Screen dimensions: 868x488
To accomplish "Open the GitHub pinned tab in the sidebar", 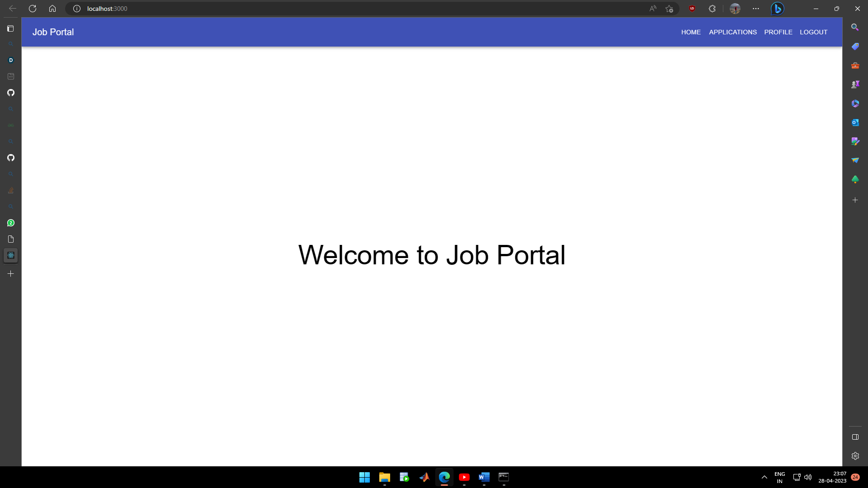I will tap(11, 92).
